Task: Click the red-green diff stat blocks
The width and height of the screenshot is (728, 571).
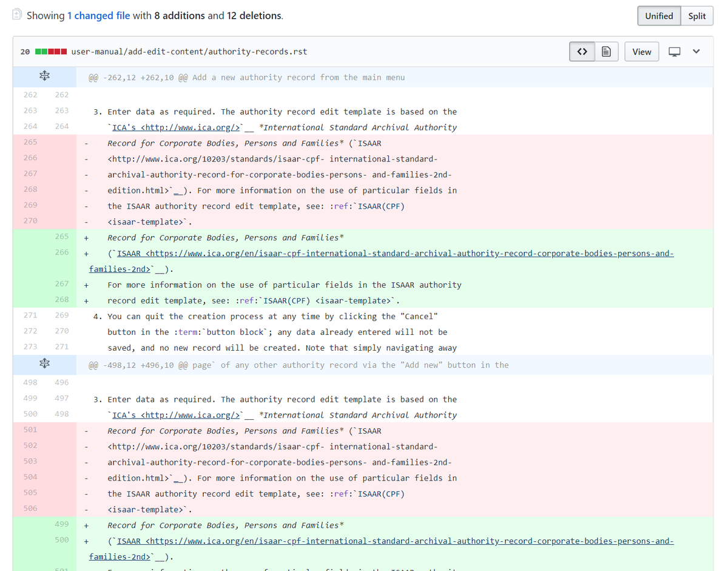Action: pyautogui.click(x=51, y=52)
